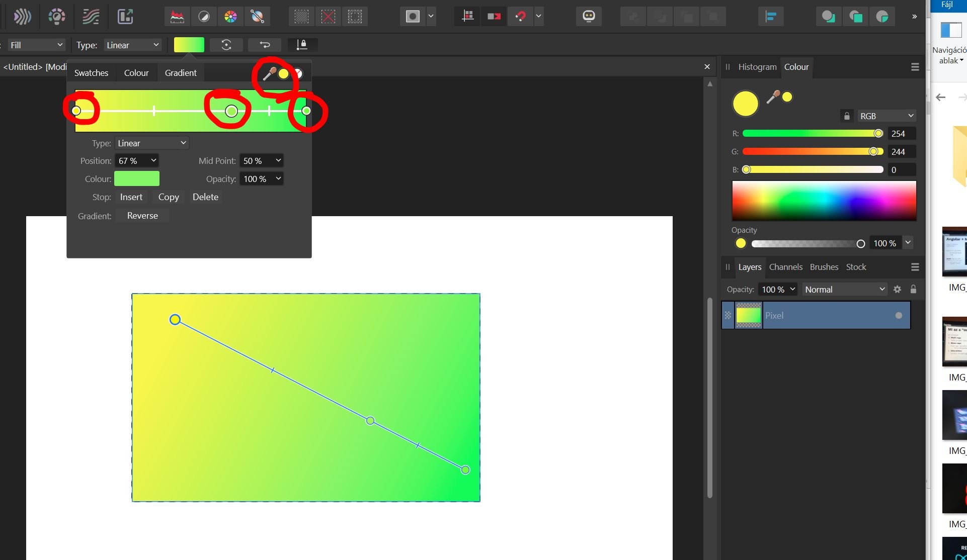Apply Auto White Balance from toolbar
967x560 pixels.
tap(257, 17)
